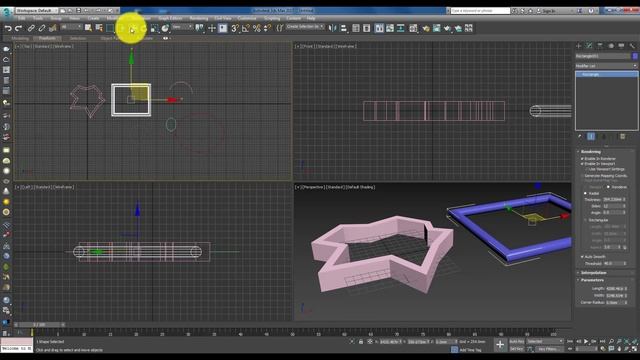The width and height of the screenshot is (640, 360).
Task: Switch to the Hierarchy command panel tab
Action: pyautogui.click(x=600, y=46)
